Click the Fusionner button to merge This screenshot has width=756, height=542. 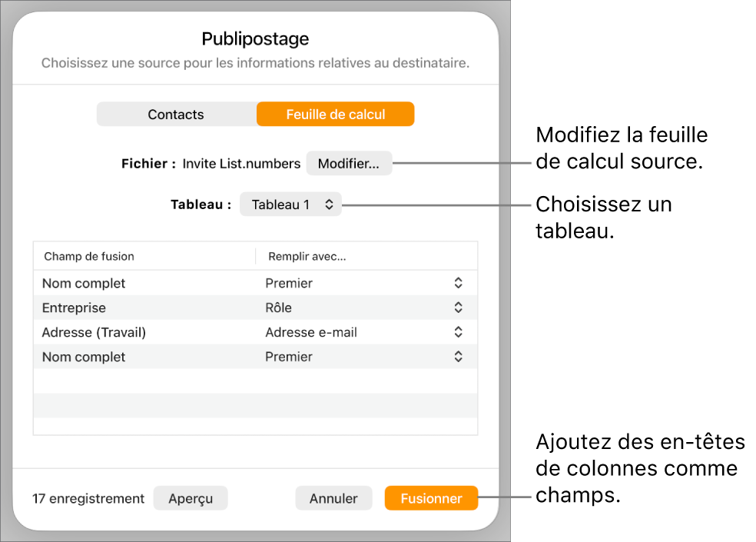(x=431, y=497)
